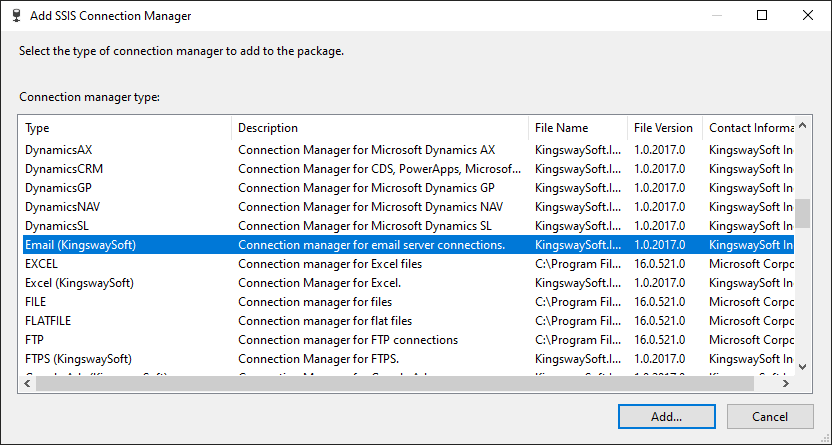
Task: Click description 'Connection manager for FTP connections'
Action: click(348, 340)
